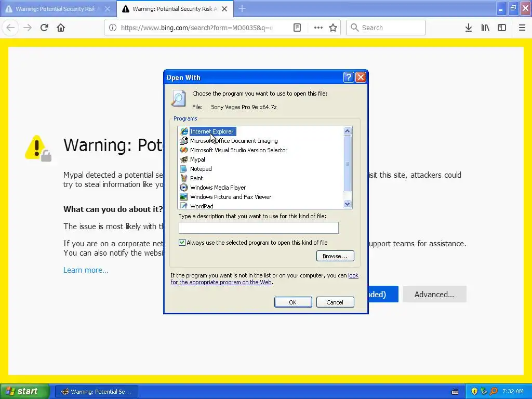Viewport: 532px width, 399px height.
Task: Click the Advanced... button on warning page
Action: pos(434,294)
